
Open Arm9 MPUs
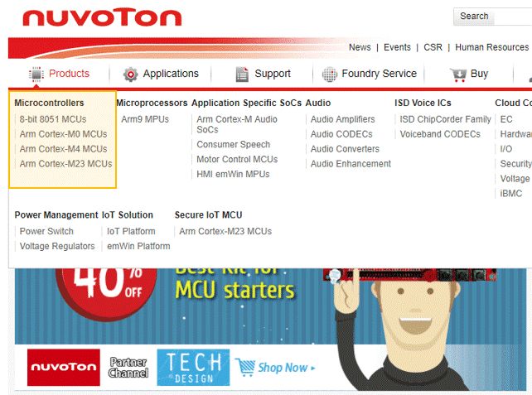(145, 119)
